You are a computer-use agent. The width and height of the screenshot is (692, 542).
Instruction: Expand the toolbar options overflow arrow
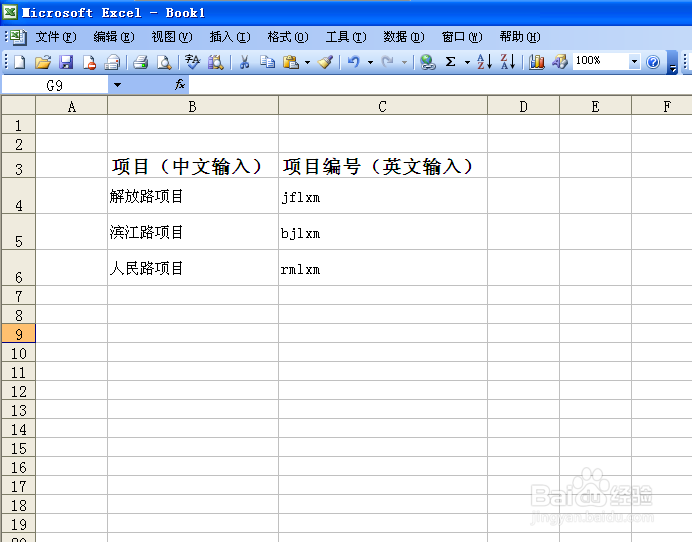click(x=673, y=63)
